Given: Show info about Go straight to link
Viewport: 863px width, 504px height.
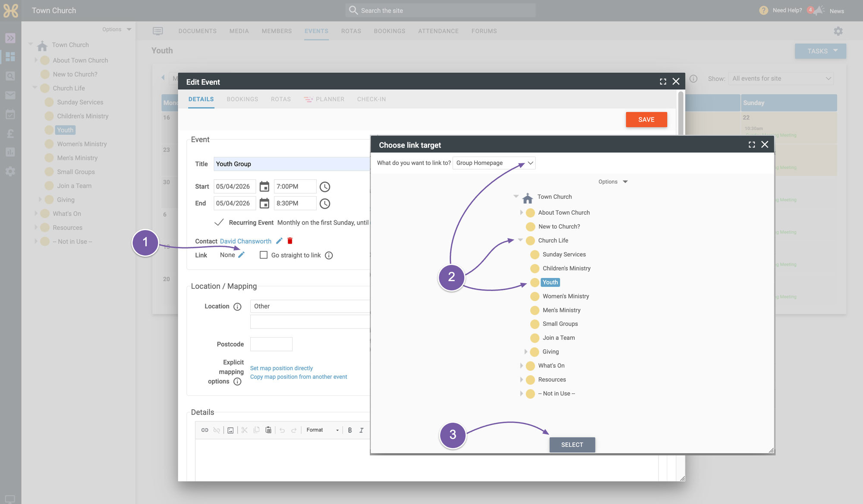Looking at the screenshot, I should tap(329, 255).
